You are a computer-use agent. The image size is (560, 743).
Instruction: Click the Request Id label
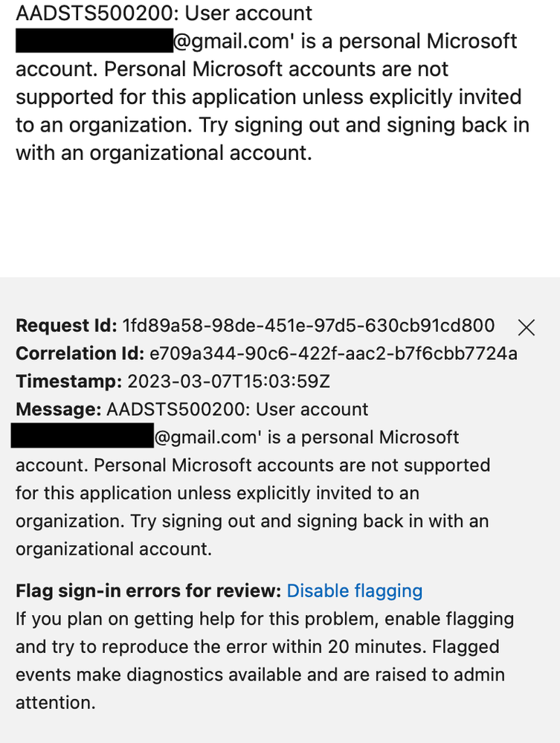(62, 326)
